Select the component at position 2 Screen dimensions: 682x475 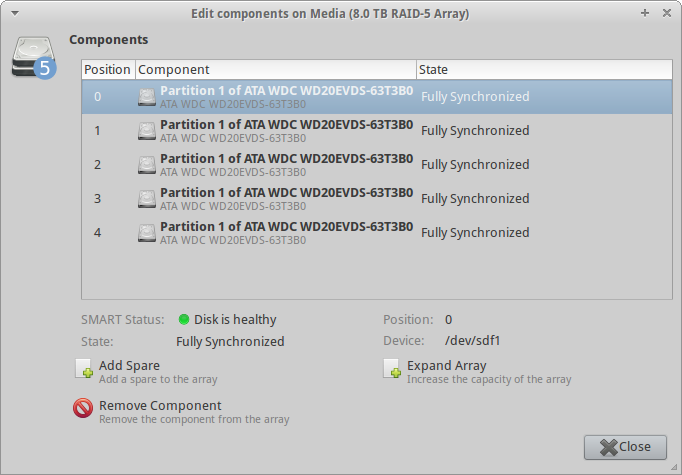click(377, 165)
